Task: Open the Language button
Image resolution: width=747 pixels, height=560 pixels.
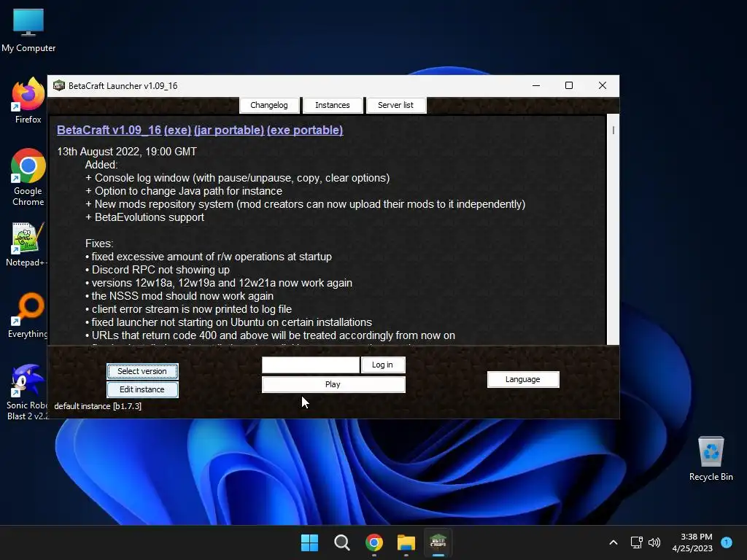Action: click(x=523, y=379)
